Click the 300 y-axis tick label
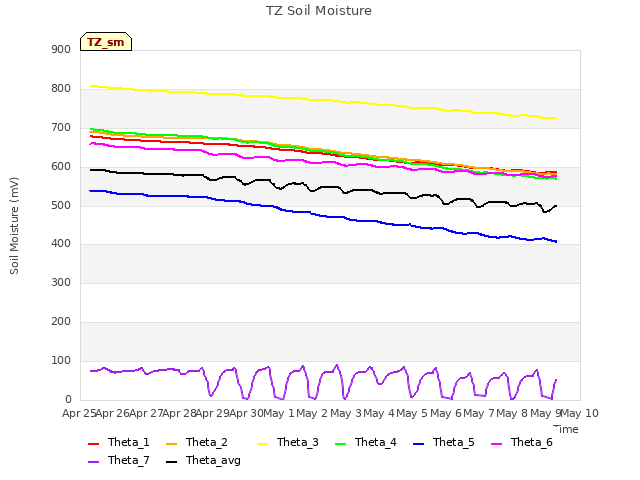Screen dimensions: 640x480 61,282
